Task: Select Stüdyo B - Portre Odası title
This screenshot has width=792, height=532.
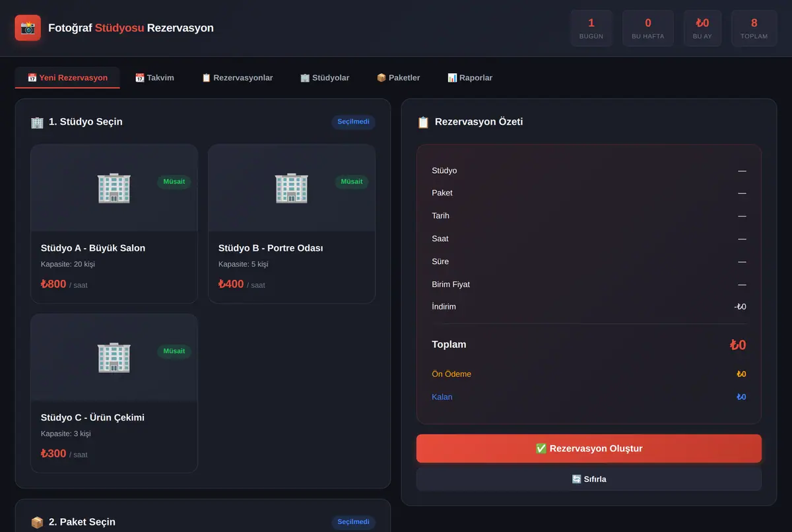Action: [x=271, y=248]
